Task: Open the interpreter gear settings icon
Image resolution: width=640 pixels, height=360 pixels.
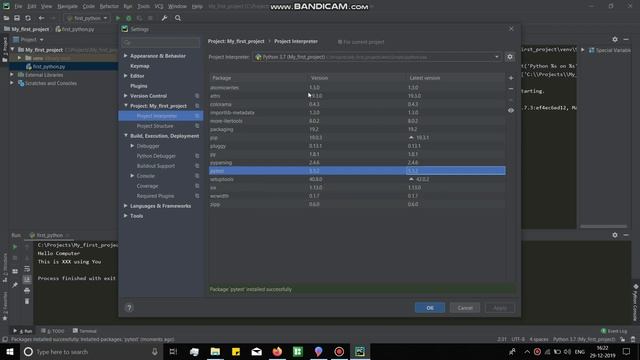Action: [x=510, y=57]
